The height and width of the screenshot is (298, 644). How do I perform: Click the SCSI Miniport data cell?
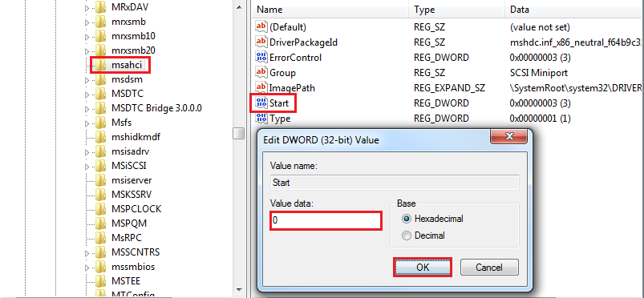[538, 73]
